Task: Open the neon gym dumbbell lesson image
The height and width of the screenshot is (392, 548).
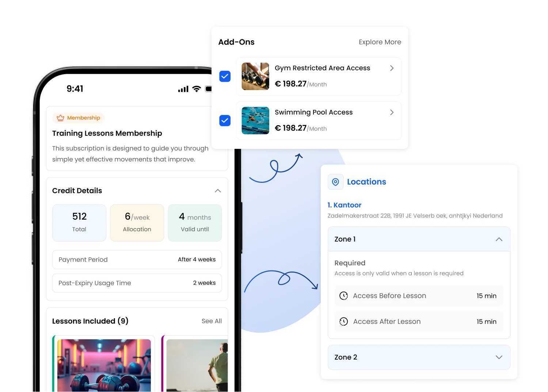Action: pos(104,365)
